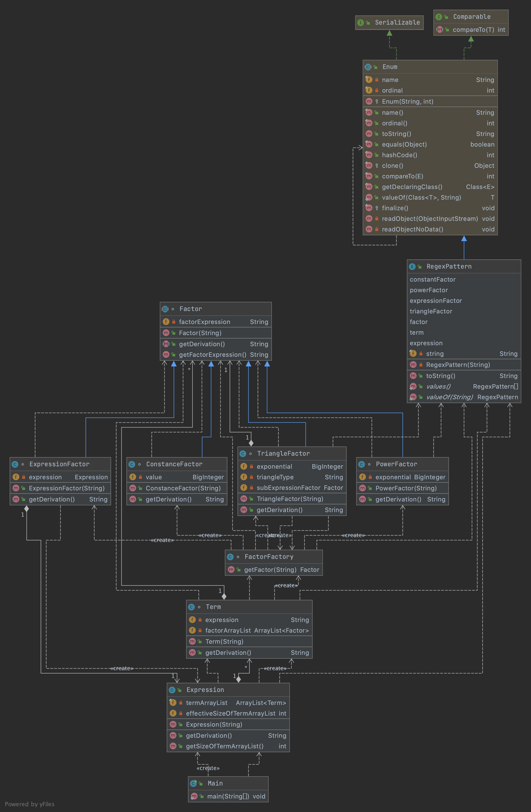Select the TriangleFactor class header
The image size is (531, 812).
[283, 453]
